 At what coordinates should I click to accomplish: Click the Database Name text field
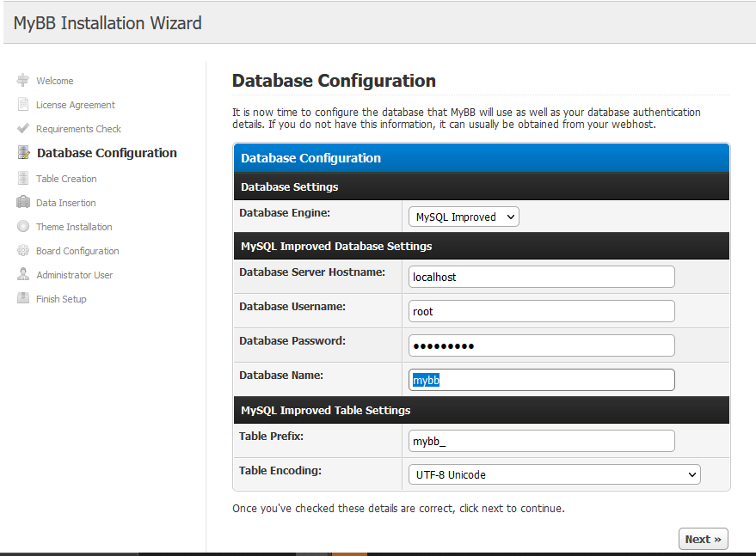(x=541, y=380)
